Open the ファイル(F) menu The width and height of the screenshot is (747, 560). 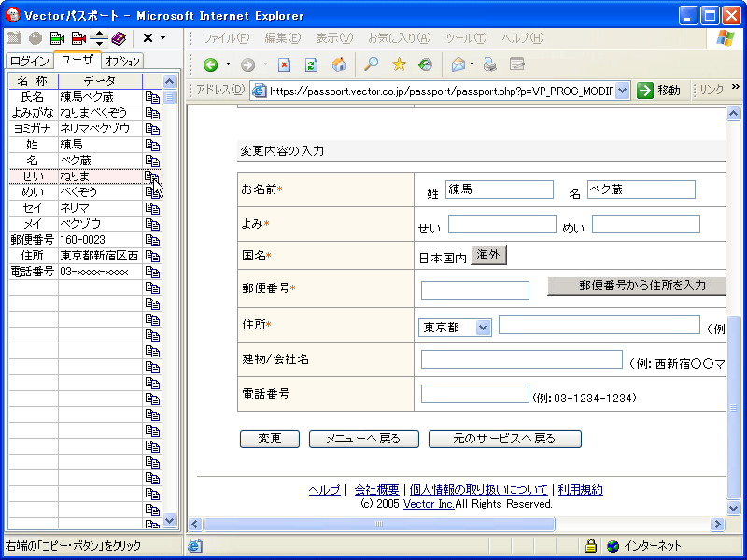pos(226,38)
